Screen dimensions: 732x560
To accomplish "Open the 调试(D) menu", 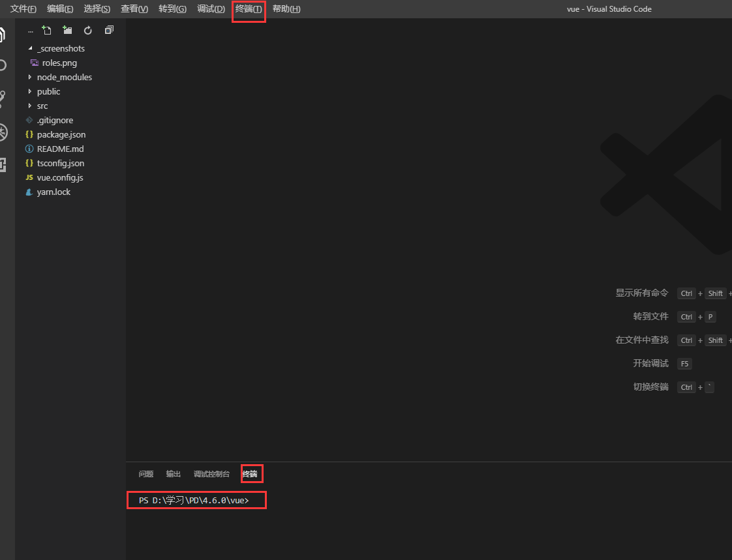I will [x=211, y=9].
